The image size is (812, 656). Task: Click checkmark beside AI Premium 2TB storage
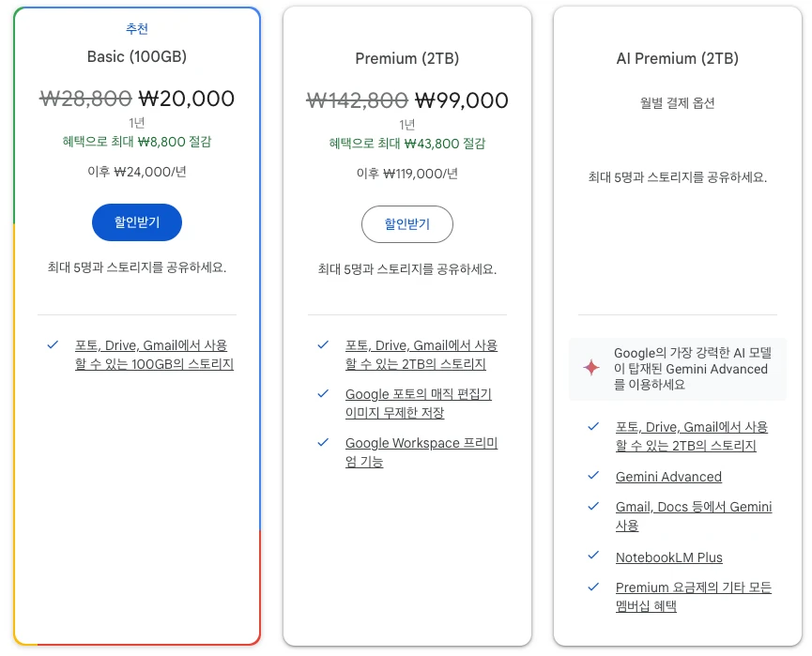[x=593, y=427]
